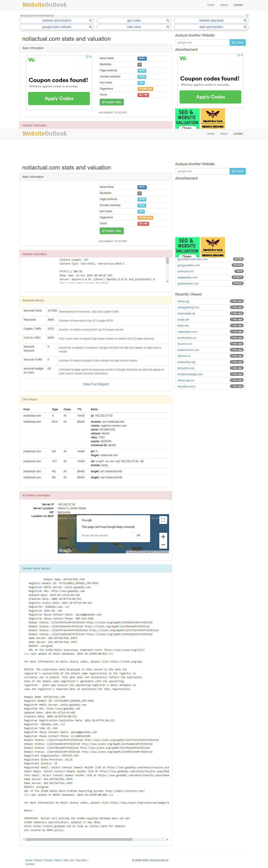
Task: Zoom out on the server location map
Action: 163,545
